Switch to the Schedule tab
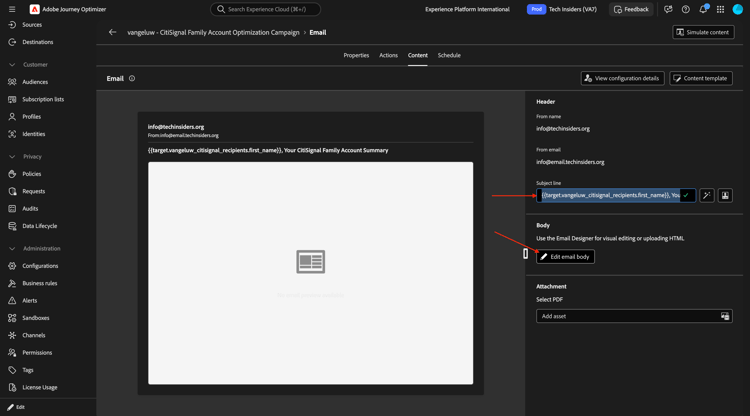This screenshot has height=416, width=750. [x=449, y=55]
